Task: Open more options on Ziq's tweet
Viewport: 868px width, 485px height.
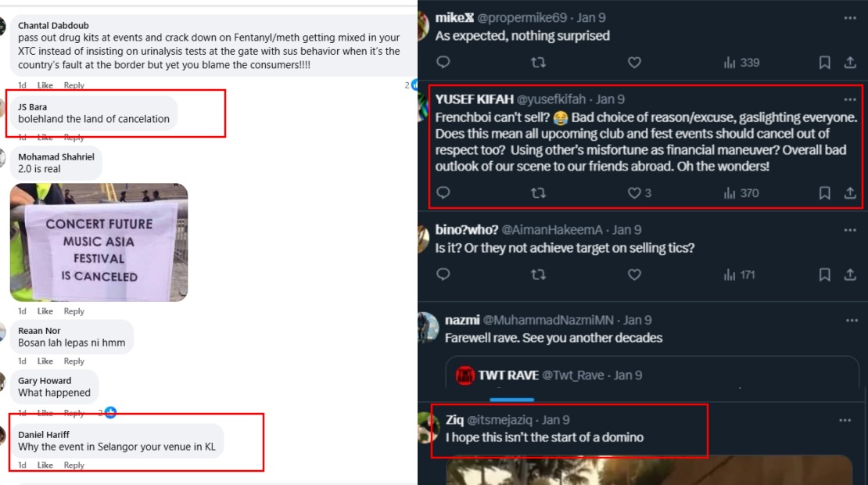Action: tap(845, 420)
